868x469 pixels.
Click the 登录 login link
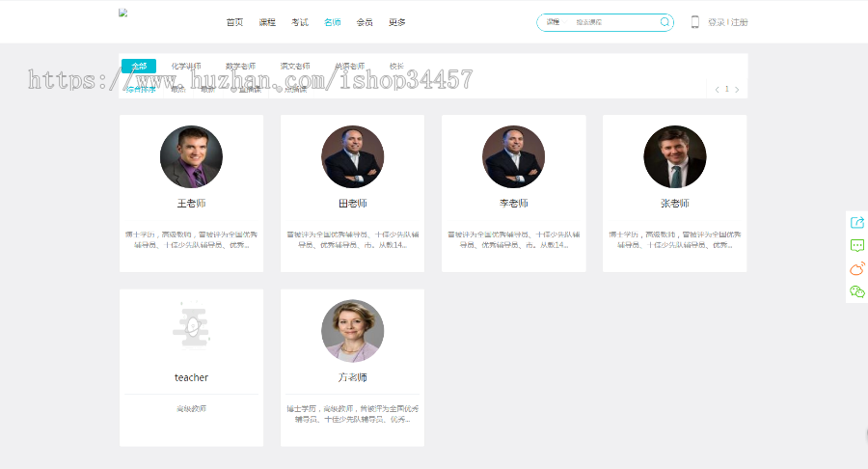(717, 22)
